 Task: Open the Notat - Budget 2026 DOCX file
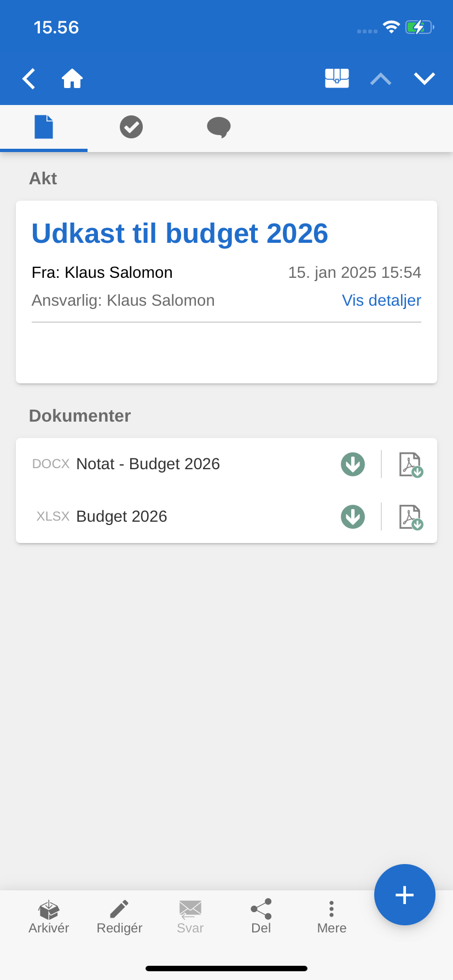point(148,464)
